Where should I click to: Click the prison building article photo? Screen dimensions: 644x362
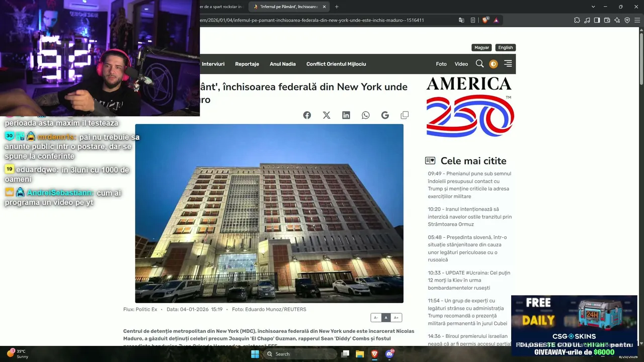click(269, 213)
